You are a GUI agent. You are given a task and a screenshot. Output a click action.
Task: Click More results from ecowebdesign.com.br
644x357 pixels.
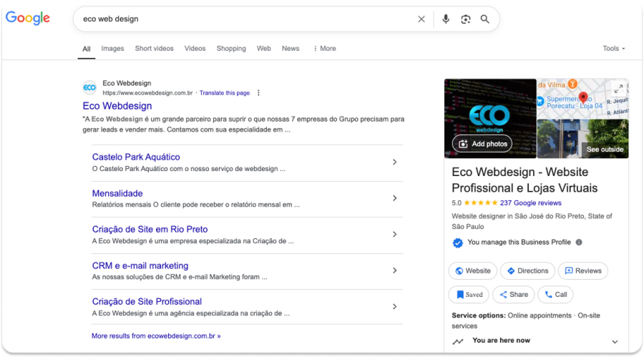click(x=156, y=336)
